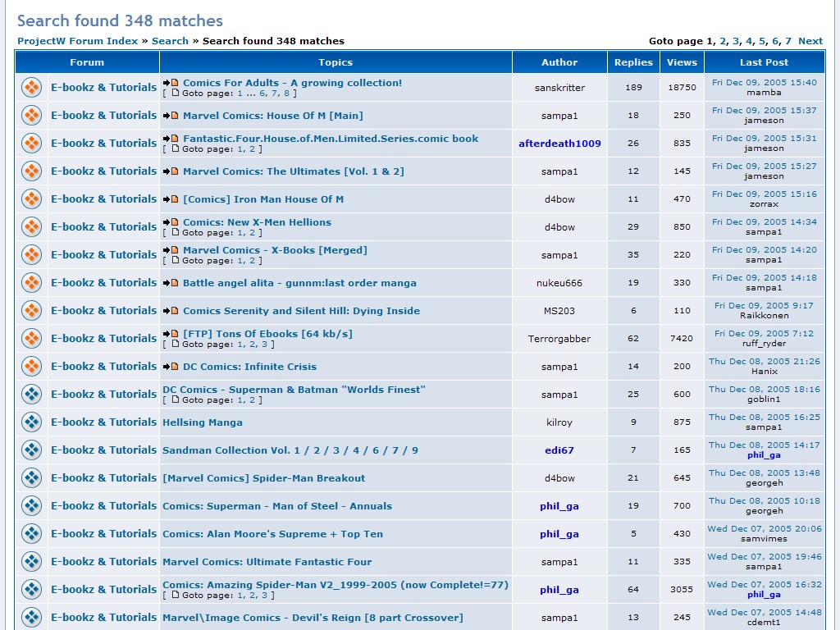Image resolution: width=840 pixels, height=630 pixels.
Task: Click newest-post icon before Iron Man House Of M
Action: point(171,199)
